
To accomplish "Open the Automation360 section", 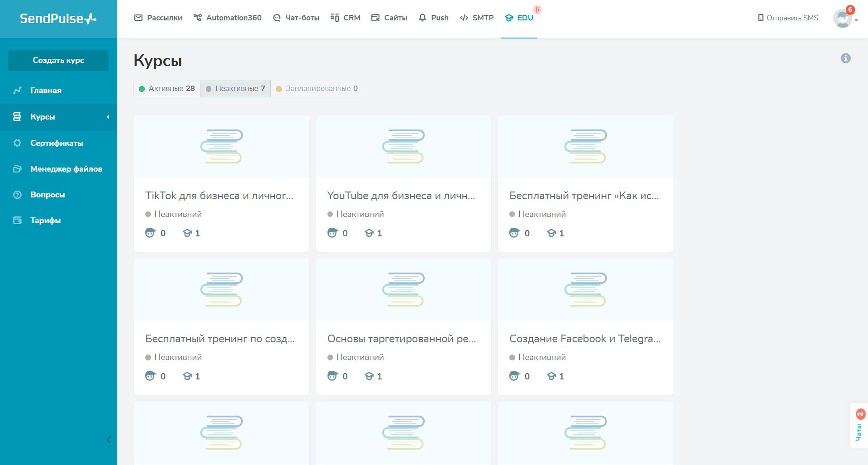I will (228, 18).
